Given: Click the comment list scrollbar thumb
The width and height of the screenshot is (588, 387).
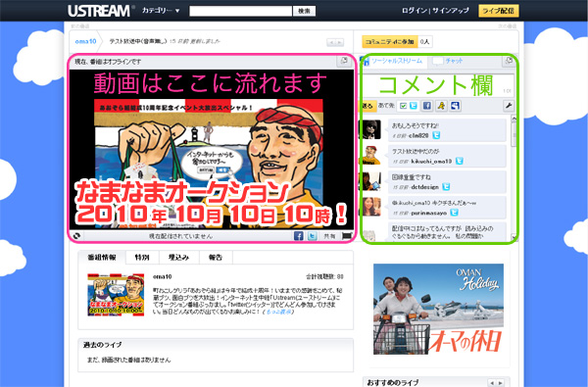Looking at the screenshot, I should click(514, 135).
